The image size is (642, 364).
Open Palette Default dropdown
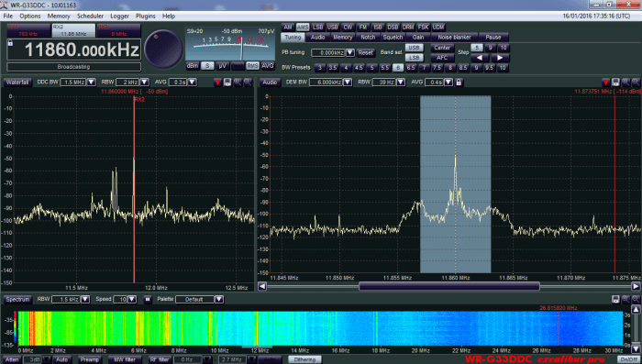(219, 299)
